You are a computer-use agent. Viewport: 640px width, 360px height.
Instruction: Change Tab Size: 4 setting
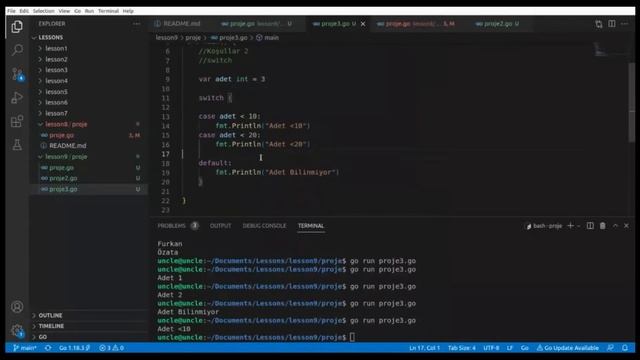point(462,348)
